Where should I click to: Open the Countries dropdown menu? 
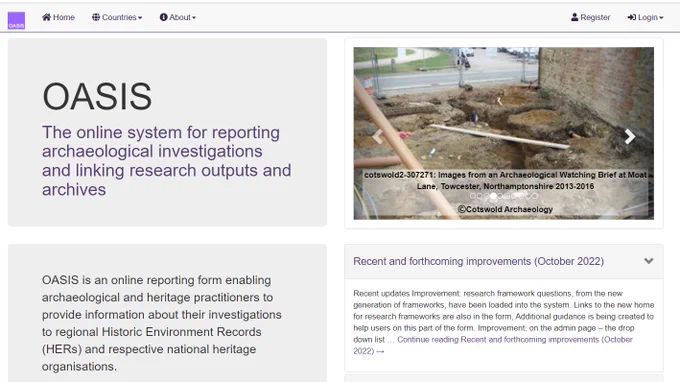117,17
